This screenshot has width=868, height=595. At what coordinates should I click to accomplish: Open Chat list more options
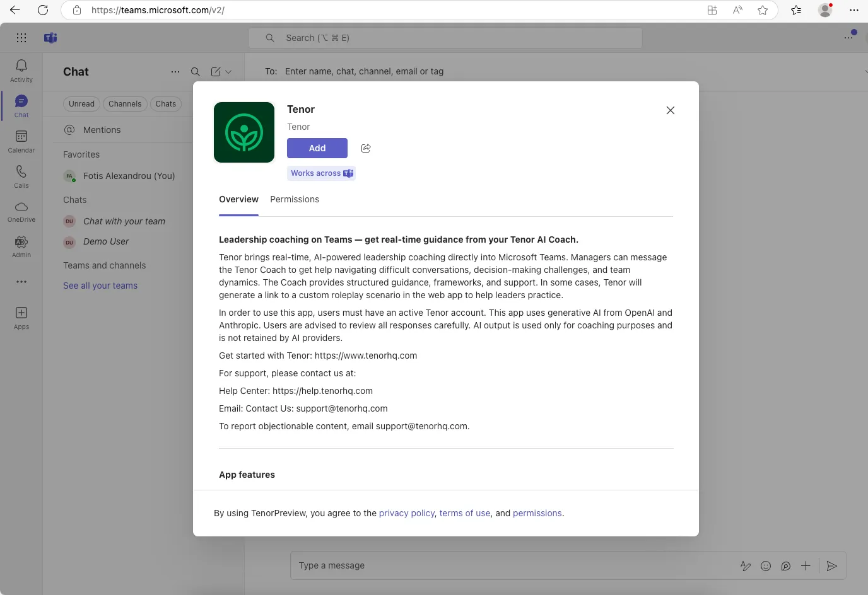(x=175, y=72)
